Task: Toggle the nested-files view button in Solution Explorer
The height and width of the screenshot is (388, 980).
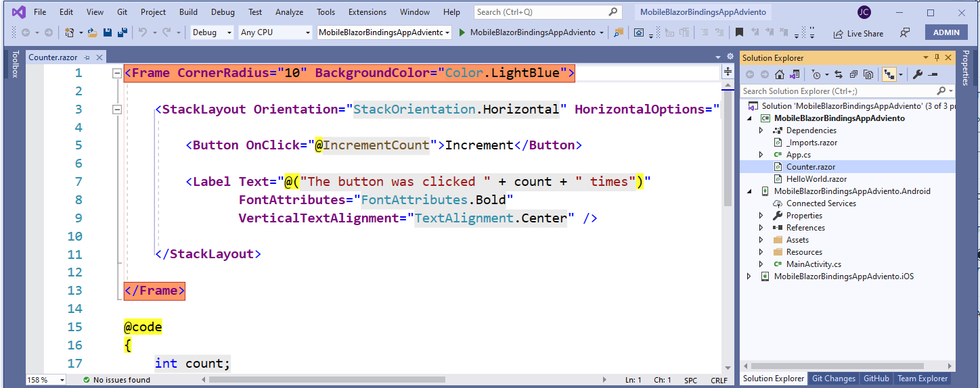Action: coord(889,74)
